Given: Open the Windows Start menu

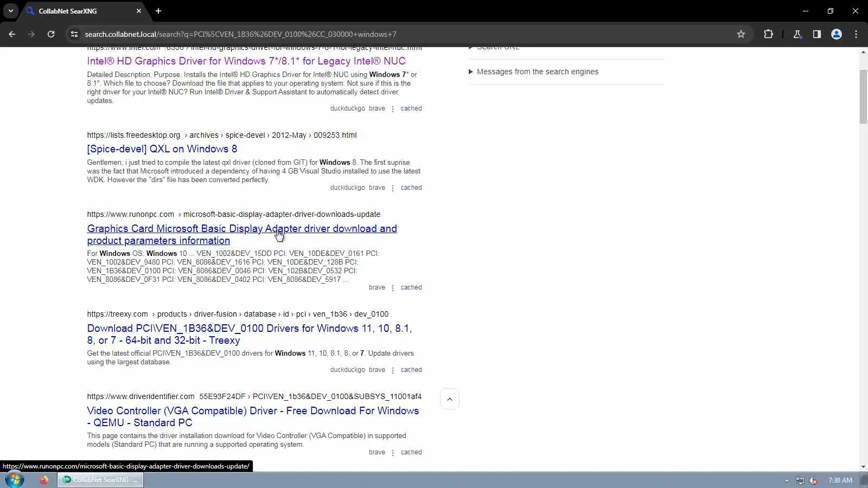Looking at the screenshot, I should point(15,480).
